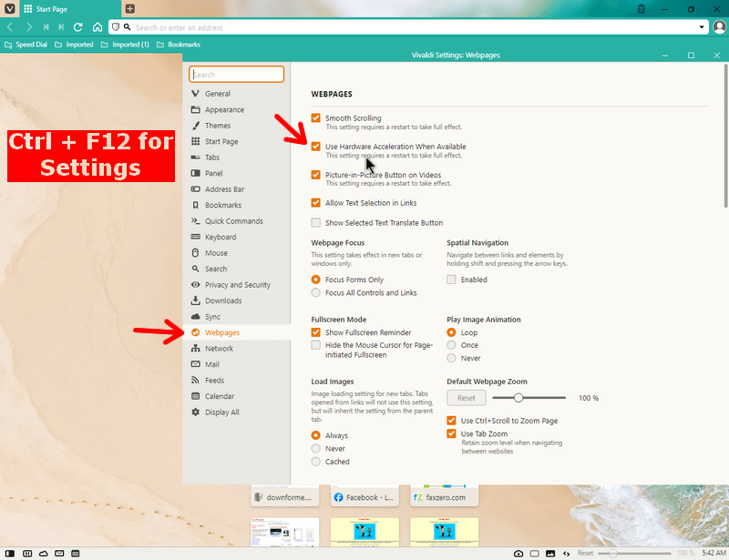This screenshot has height=560, width=729.
Task: Open a new tab with the plus button
Action: tap(130, 9)
